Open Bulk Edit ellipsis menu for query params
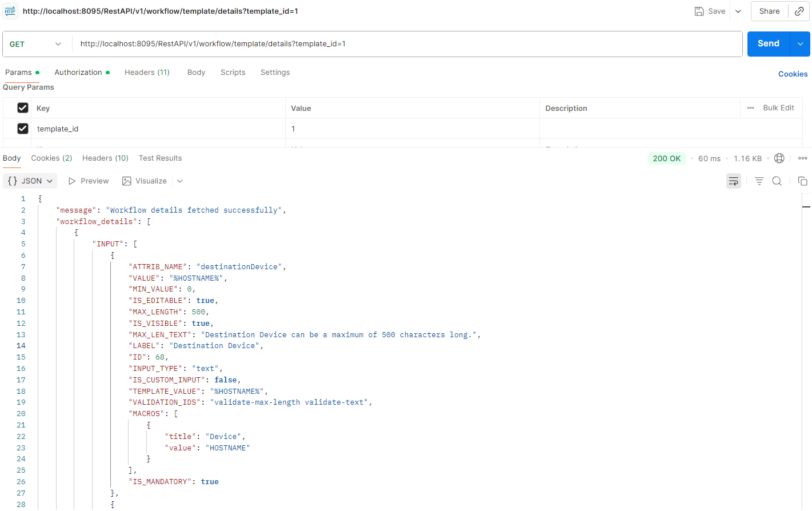The width and height of the screenshot is (812, 511). click(x=750, y=107)
